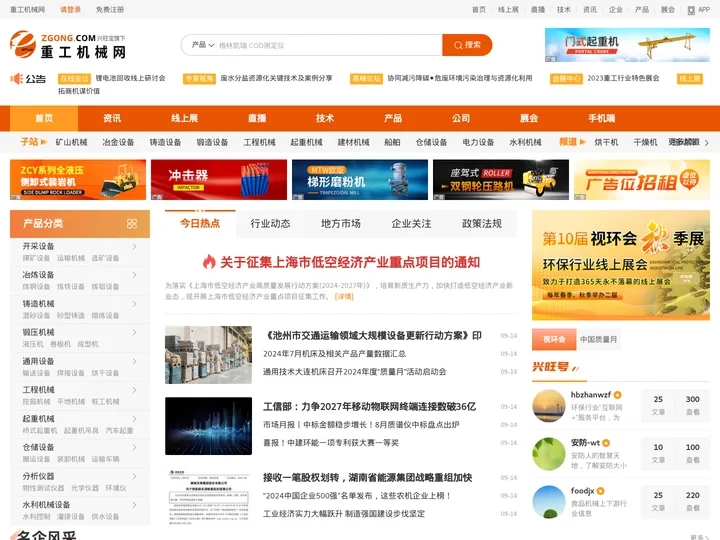Expand the 锻压机械 category
The height and width of the screenshot is (540, 720).
[x=135, y=332]
